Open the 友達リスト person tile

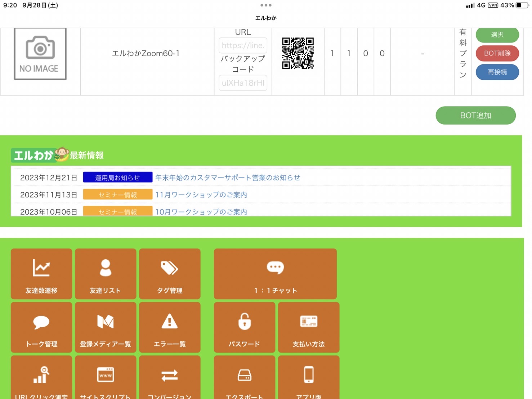pyautogui.click(x=106, y=274)
